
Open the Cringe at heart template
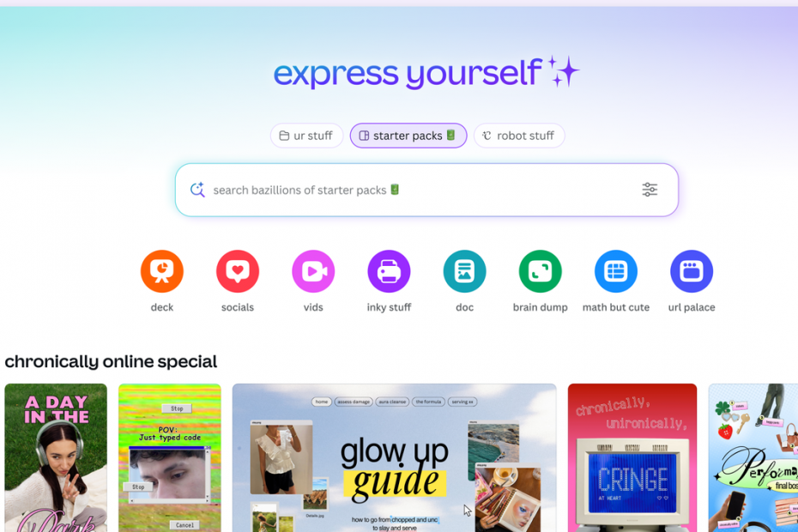pyautogui.click(x=632, y=458)
